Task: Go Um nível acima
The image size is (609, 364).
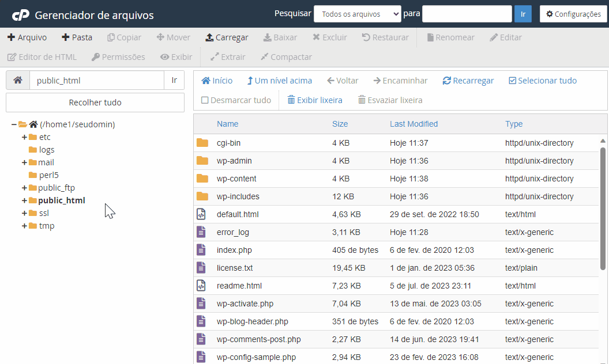Action: [280, 81]
